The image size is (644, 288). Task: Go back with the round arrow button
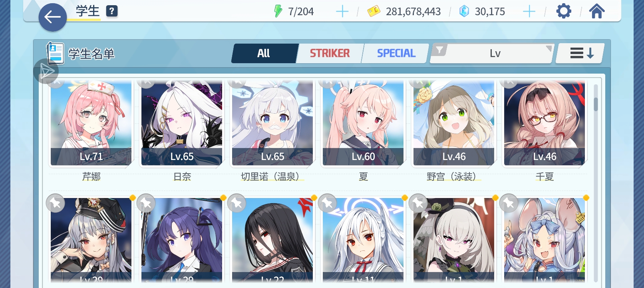click(x=52, y=17)
